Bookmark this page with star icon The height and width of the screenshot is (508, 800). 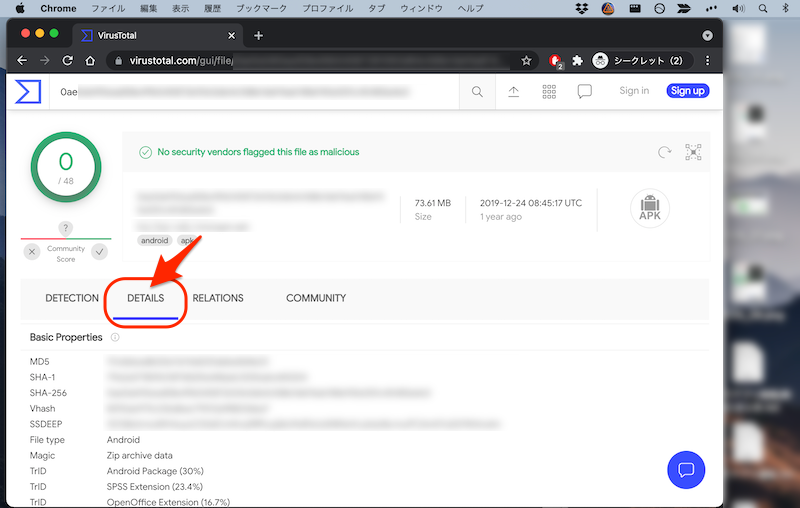pos(526,60)
